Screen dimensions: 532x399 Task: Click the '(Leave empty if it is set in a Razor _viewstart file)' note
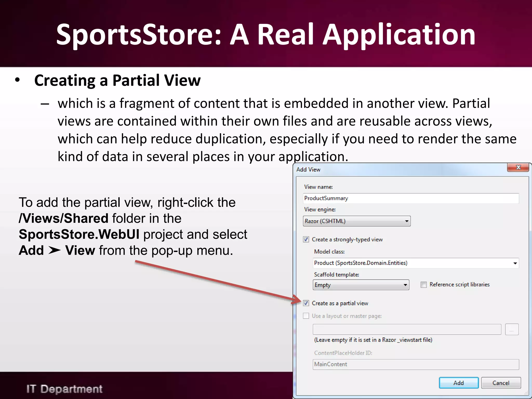coord(373,340)
